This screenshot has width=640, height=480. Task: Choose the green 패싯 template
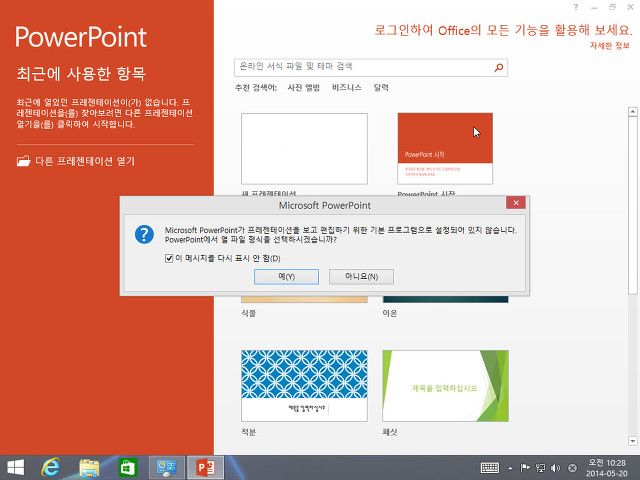pos(445,386)
